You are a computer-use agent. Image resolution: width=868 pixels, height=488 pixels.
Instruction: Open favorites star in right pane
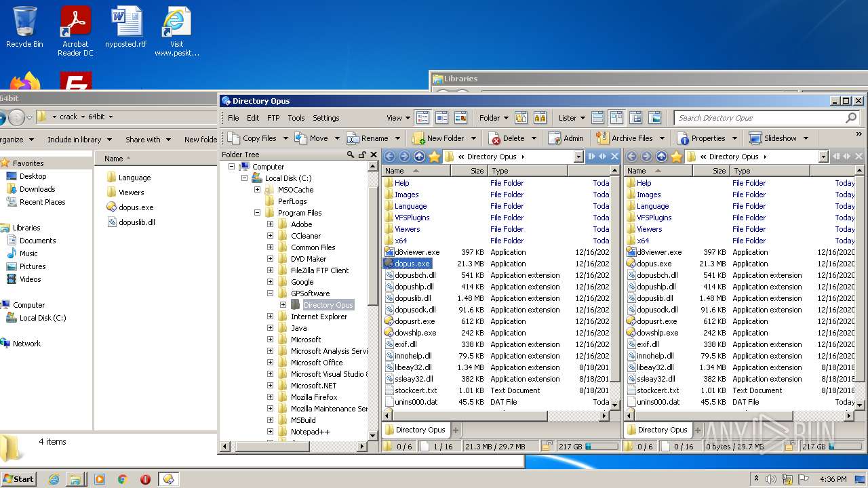pyautogui.click(x=676, y=157)
